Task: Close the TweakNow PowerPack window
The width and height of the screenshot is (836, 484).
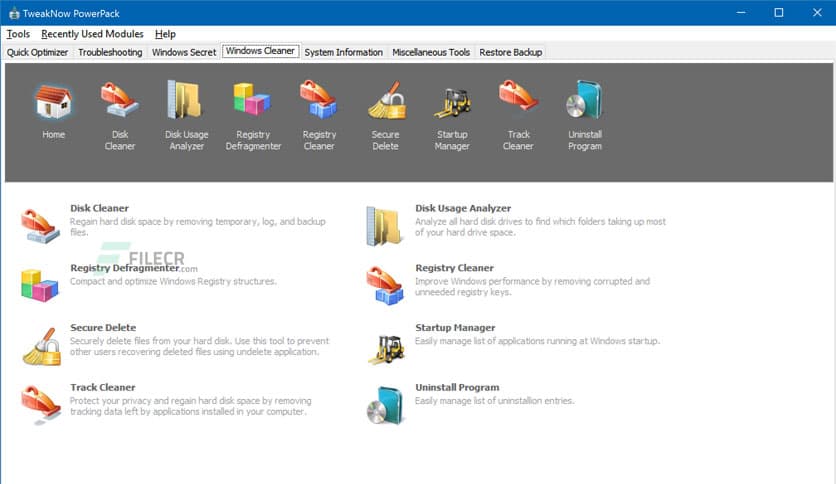Action: click(817, 13)
